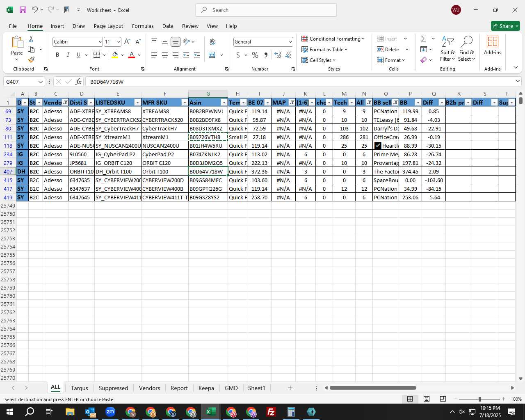Screen dimensions: 525x420
Task: Click Increase Indent icon
Action: point(197,55)
